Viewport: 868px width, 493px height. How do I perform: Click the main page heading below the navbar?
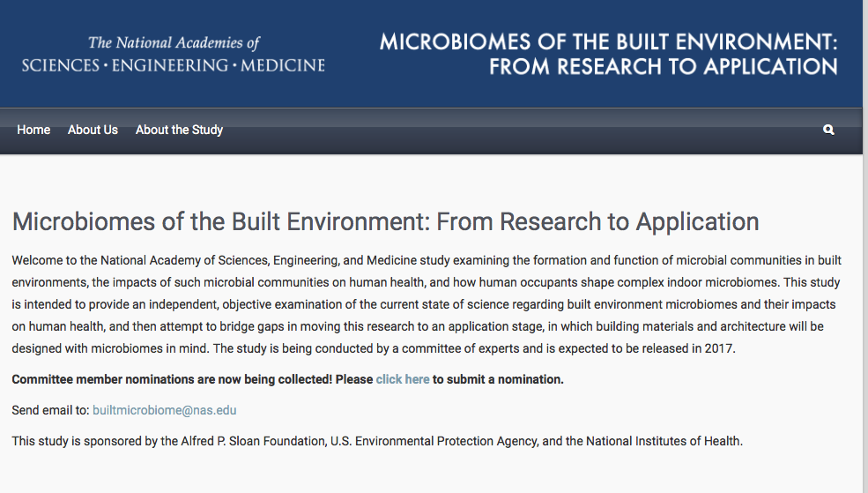click(385, 221)
